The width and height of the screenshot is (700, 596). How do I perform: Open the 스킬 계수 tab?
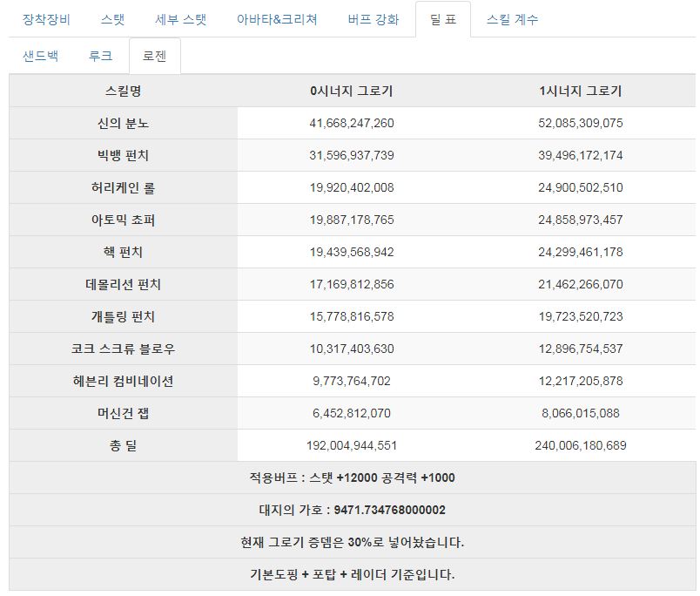point(512,19)
